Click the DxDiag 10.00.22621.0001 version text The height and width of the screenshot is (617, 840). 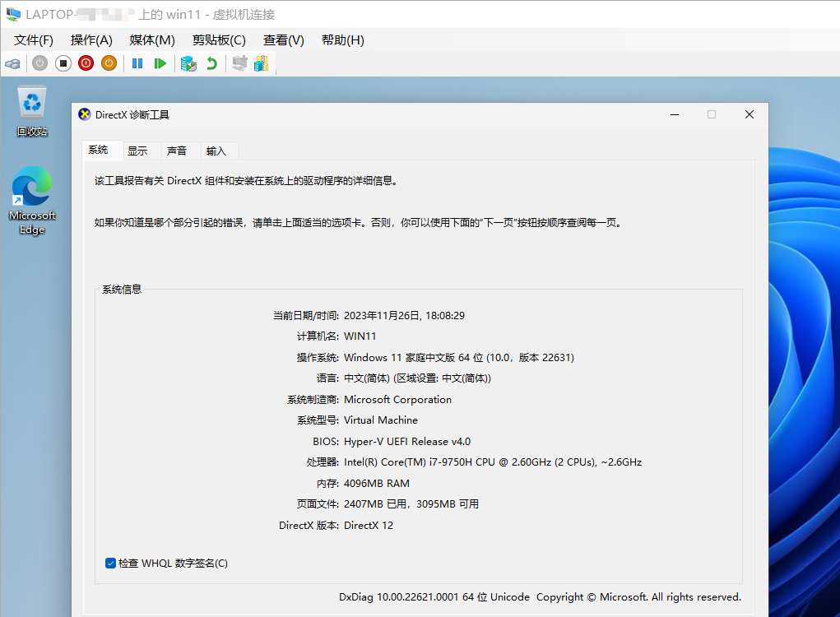(x=434, y=597)
